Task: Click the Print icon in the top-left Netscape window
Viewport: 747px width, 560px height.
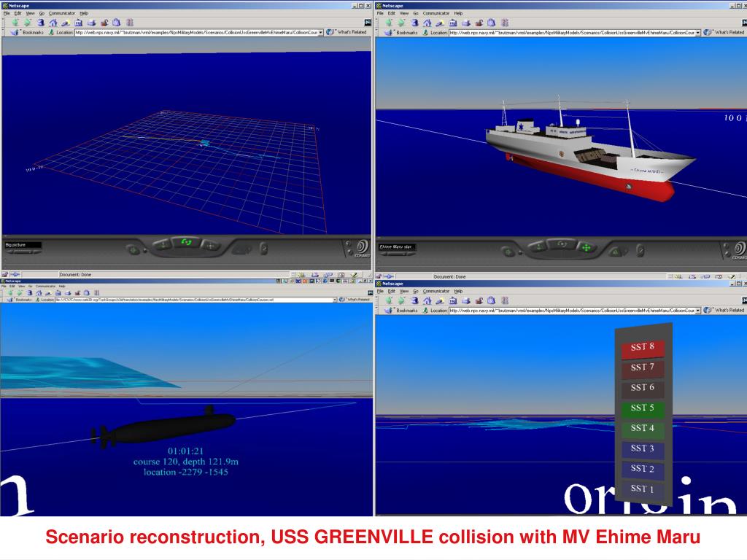Action: (91, 23)
